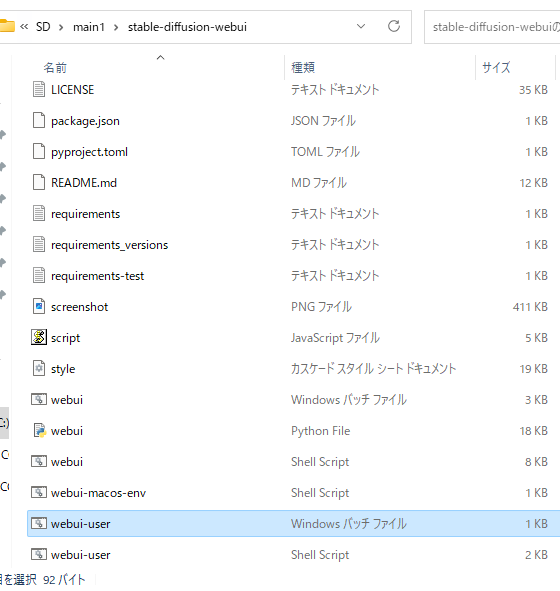This screenshot has height=591, width=560.
Task: Click the requirements-test file icon
Action: coord(39,276)
